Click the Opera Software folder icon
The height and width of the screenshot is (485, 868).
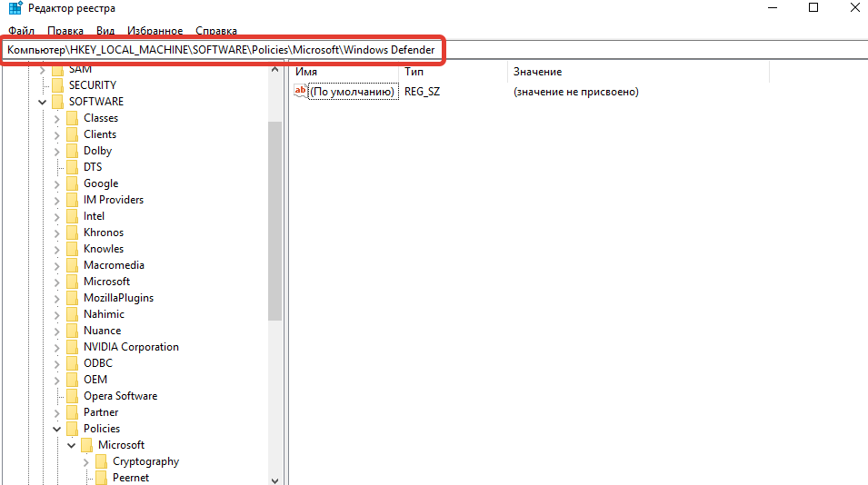73,396
